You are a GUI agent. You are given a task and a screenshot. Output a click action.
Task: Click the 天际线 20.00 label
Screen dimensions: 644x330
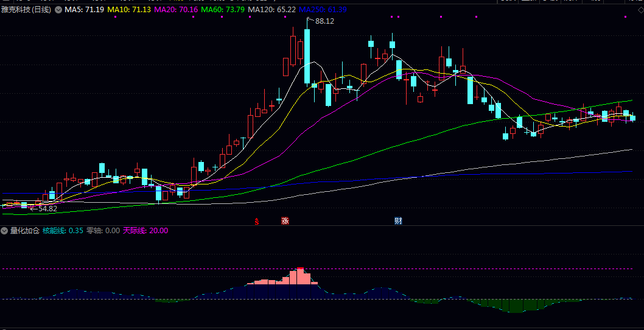click(x=145, y=231)
